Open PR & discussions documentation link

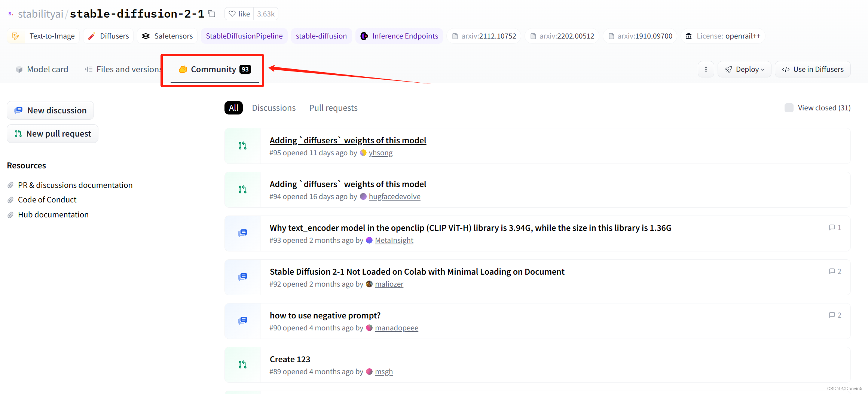75,185
